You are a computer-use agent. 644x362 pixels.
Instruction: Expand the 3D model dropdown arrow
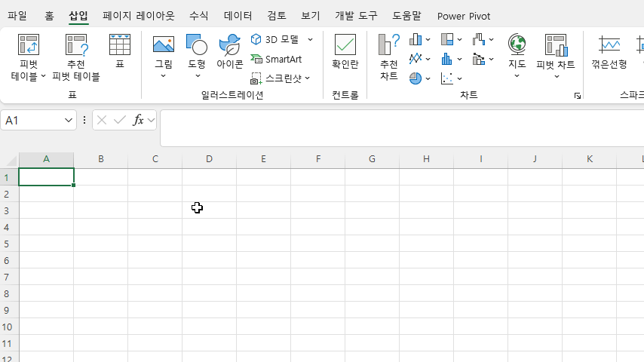point(310,39)
